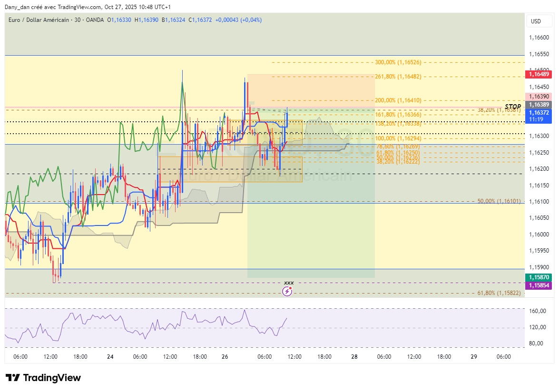The height and width of the screenshot is (392, 559).
Task: Click the blue 1,16372 current price tag
Action: [539, 116]
